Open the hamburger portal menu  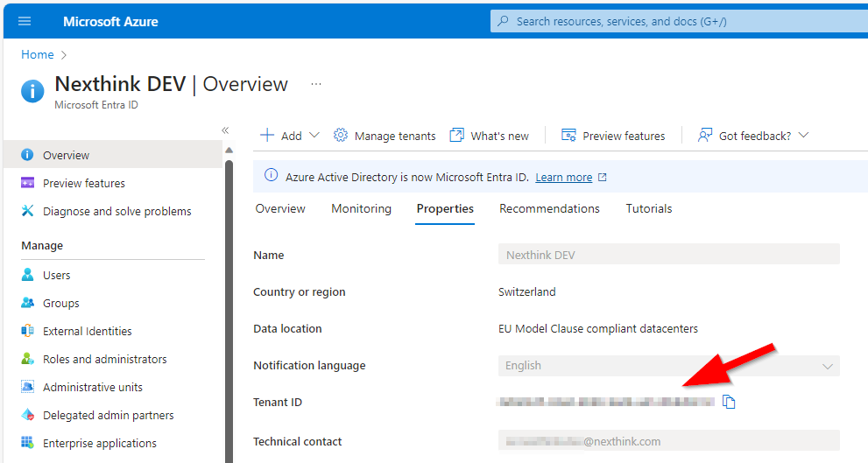[25, 21]
